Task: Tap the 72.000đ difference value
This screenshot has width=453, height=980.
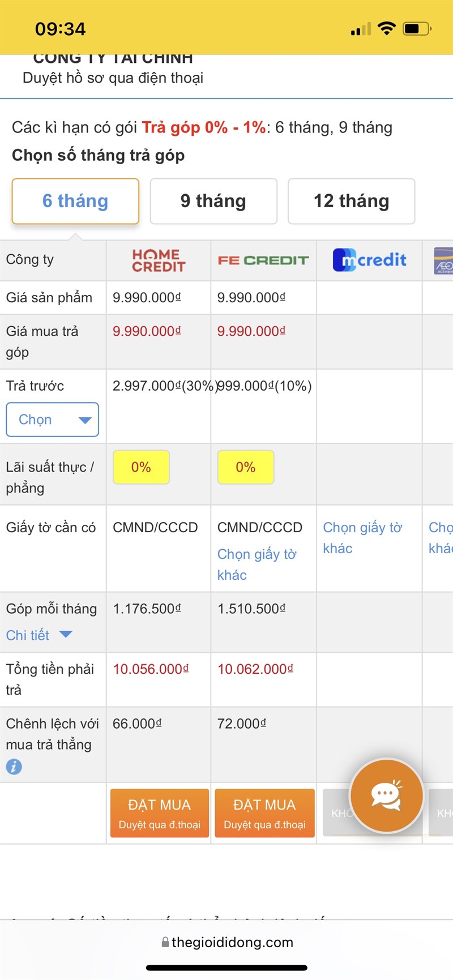Action: tap(242, 724)
